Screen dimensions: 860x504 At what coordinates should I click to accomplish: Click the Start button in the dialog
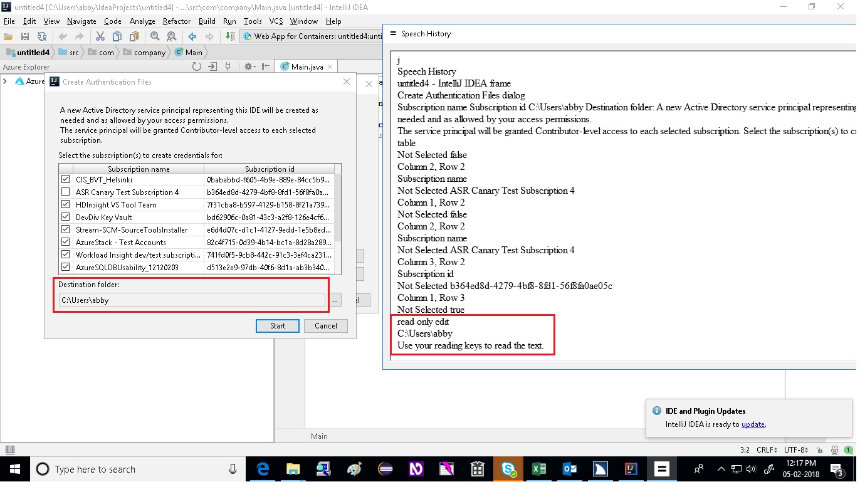pyautogui.click(x=277, y=326)
